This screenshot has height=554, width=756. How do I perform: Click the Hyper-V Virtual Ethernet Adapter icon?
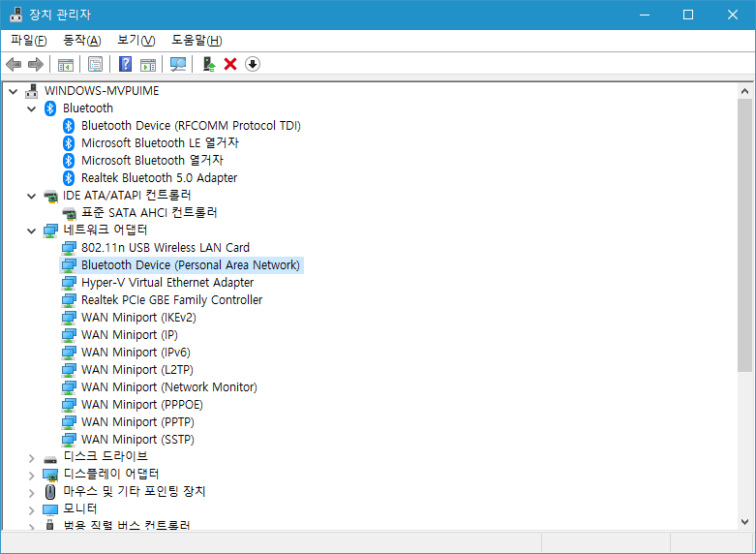pyautogui.click(x=69, y=283)
